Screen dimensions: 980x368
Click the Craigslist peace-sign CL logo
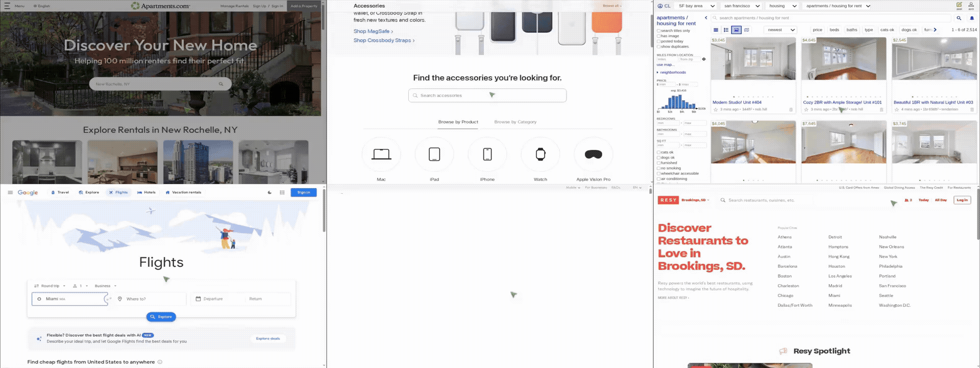664,6
